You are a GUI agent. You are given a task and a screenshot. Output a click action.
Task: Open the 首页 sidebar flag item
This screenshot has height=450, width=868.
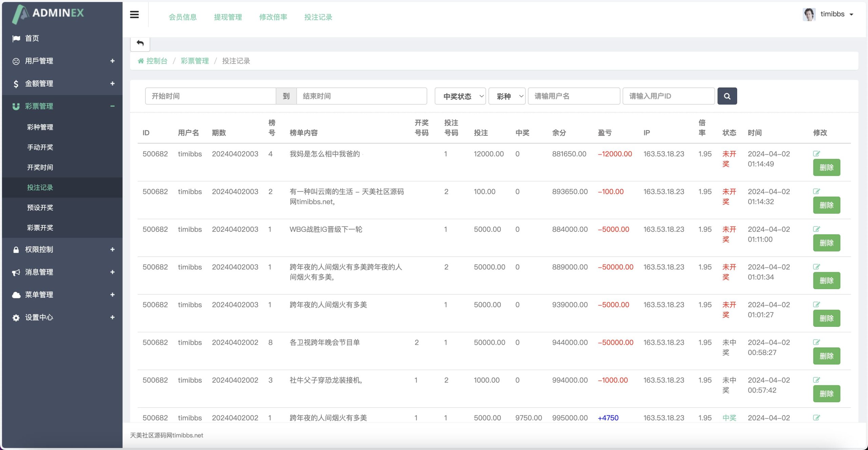pos(32,38)
